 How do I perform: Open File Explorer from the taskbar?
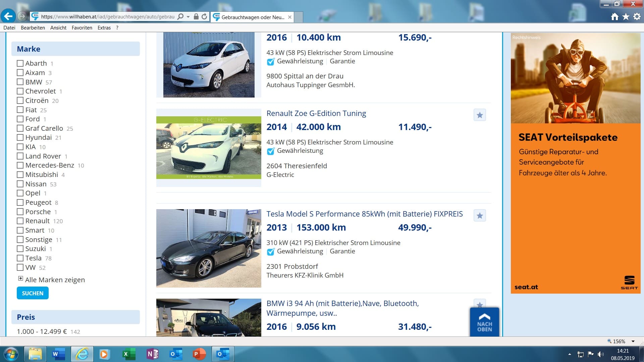35,354
